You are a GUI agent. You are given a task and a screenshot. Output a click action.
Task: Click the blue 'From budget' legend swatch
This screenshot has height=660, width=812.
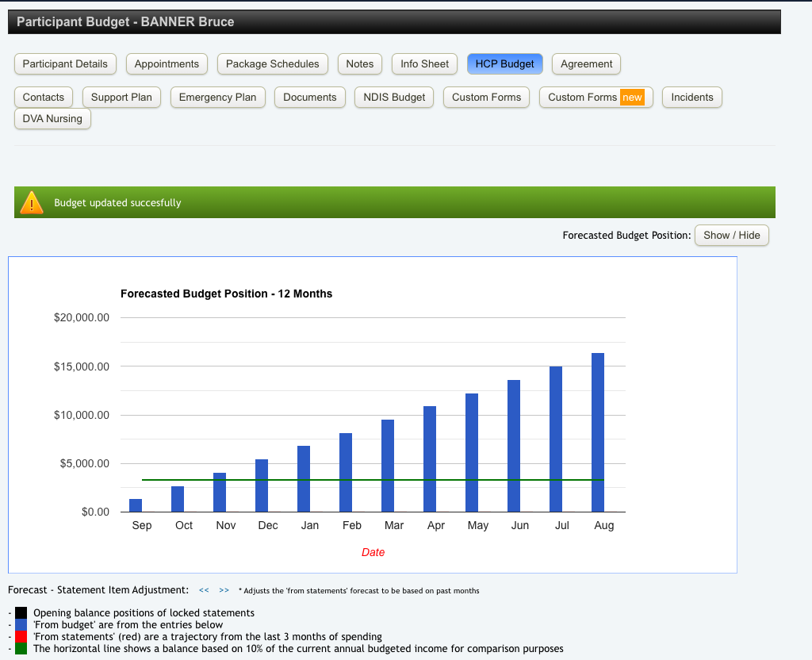point(21,625)
